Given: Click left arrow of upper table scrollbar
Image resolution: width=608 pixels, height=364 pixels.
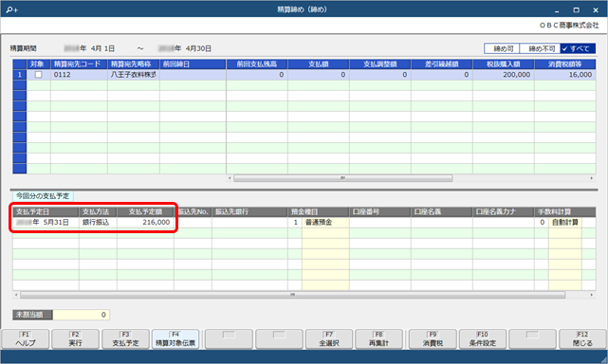Looking at the screenshot, I should [x=230, y=178].
